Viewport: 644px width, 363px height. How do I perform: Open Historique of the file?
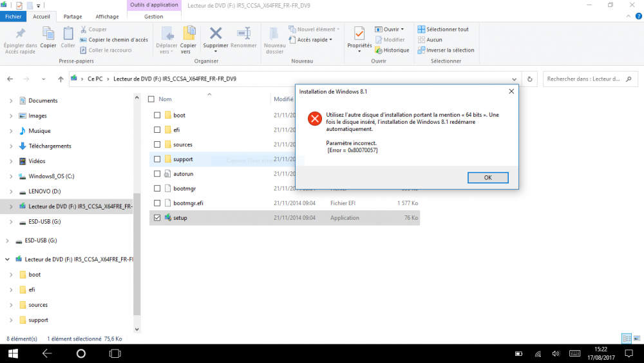392,50
